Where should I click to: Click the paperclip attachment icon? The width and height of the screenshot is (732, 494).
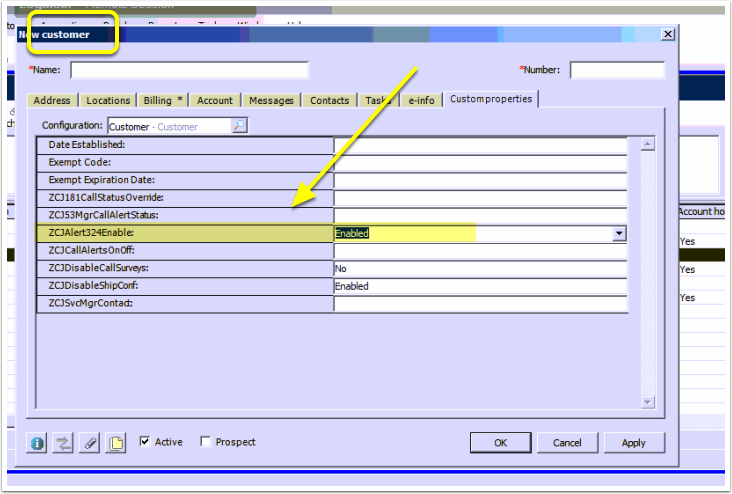(90, 443)
